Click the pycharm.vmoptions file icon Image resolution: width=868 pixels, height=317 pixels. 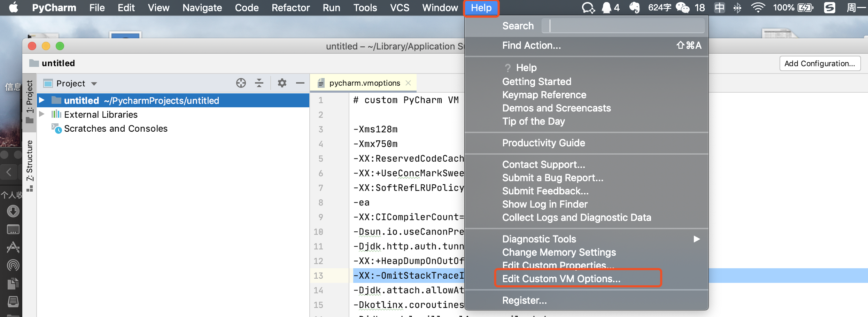point(321,83)
